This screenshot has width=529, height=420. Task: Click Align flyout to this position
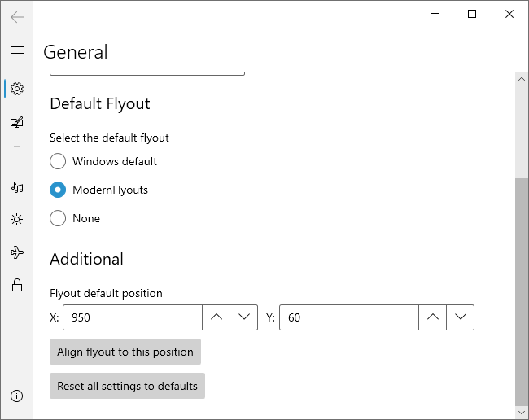click(125, 352)
